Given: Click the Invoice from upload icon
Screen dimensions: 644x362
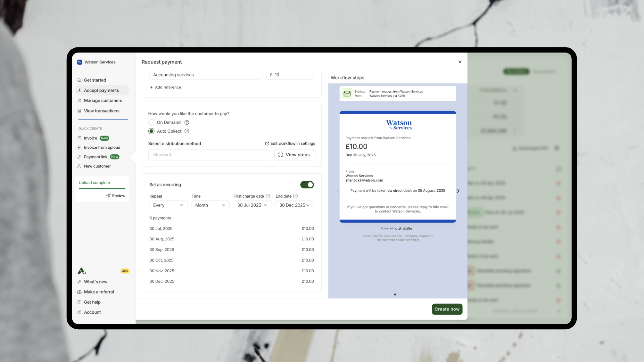Looking at the screenshot, I should 79,147.
